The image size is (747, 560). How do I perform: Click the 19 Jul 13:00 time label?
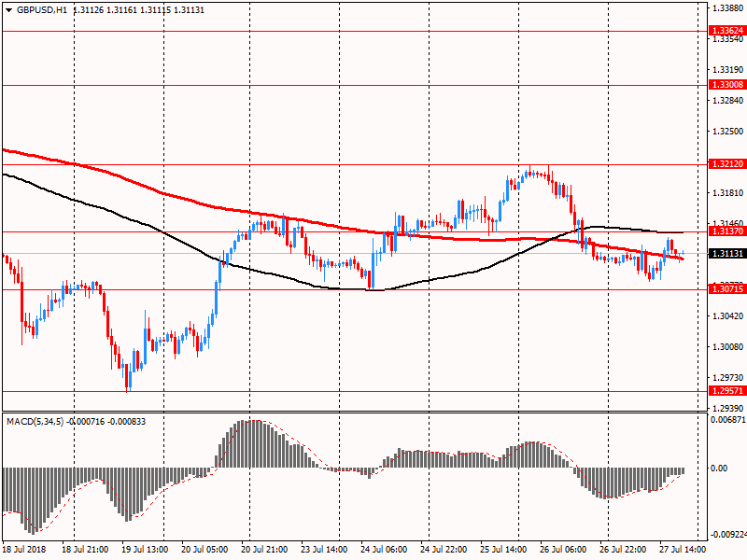[x=145, y=549]
